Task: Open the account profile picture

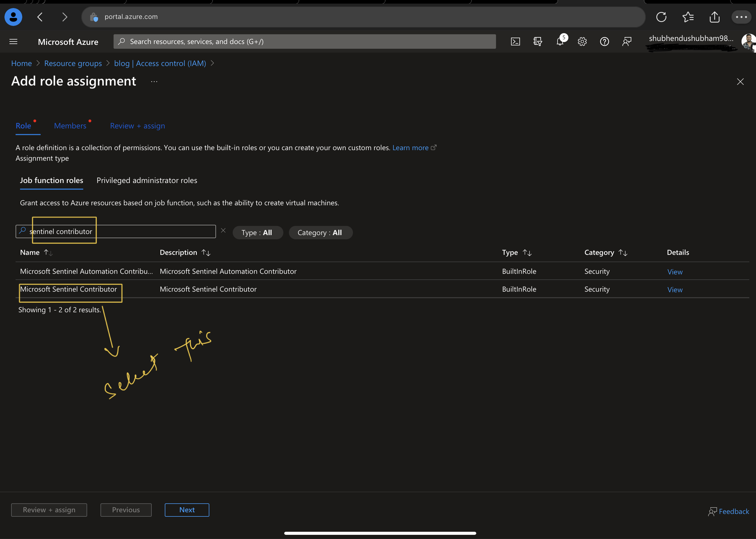Action: pos(749,42)
